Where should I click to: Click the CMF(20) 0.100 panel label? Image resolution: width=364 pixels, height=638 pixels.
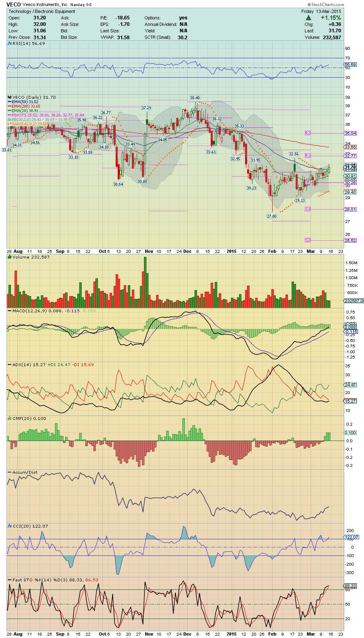point(29,418)
